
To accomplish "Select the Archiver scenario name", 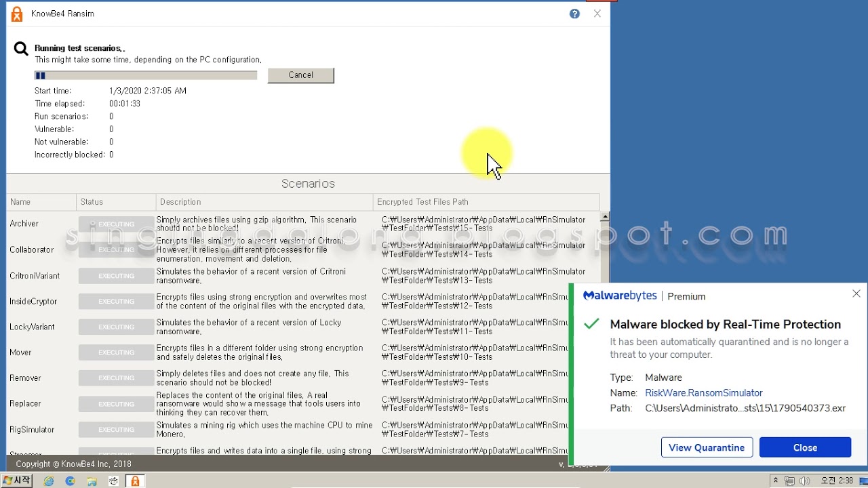I will (x=24, y=224).
